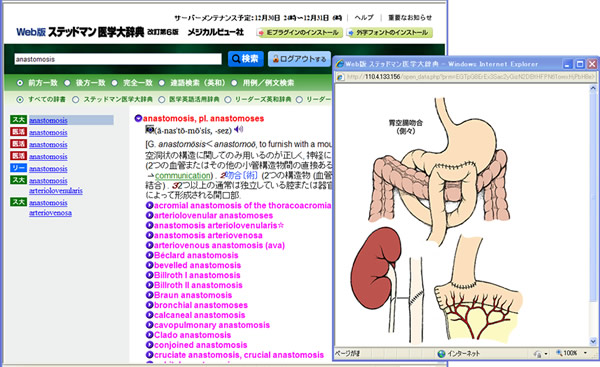Choose ステッドマン医学大辞典 dictionary option
This screenshot has height=367, width=600.
(76, 99)
